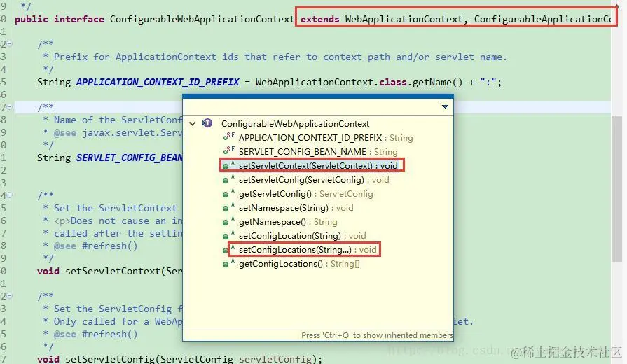Viewport: 627px width, 364px height.
Task: Click green method icon of setConfigLocation
Action: 226,236
